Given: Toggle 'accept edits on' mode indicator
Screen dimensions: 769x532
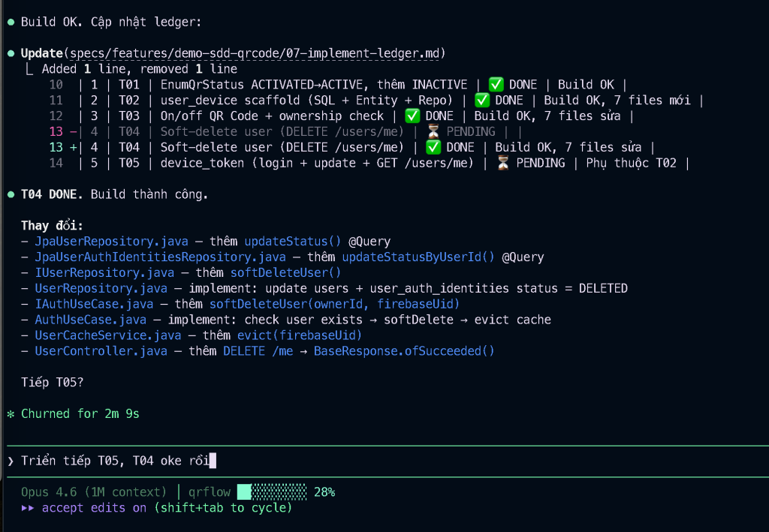Looking at the screenshot, I should point(94,508).
